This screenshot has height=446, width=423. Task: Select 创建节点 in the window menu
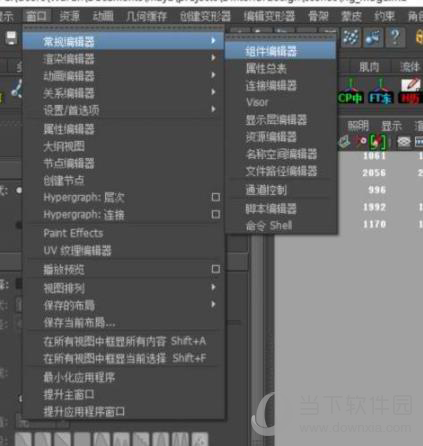point(123,180)
